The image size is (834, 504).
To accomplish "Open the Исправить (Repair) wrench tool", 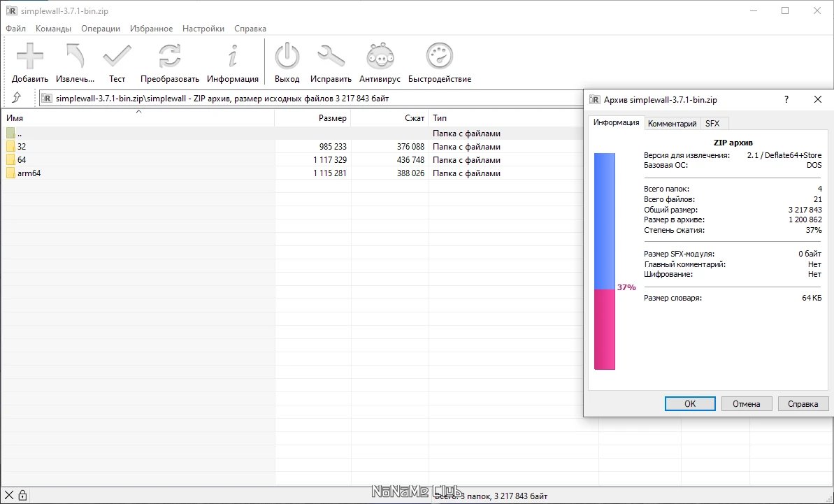I will (x=331, y=57).
